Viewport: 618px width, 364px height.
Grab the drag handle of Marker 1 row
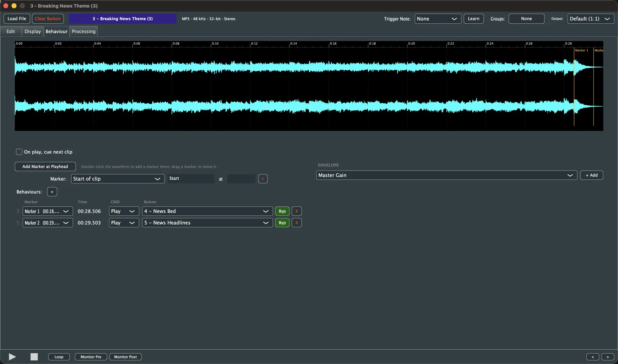pyautogui.click(x=18, y=211)
